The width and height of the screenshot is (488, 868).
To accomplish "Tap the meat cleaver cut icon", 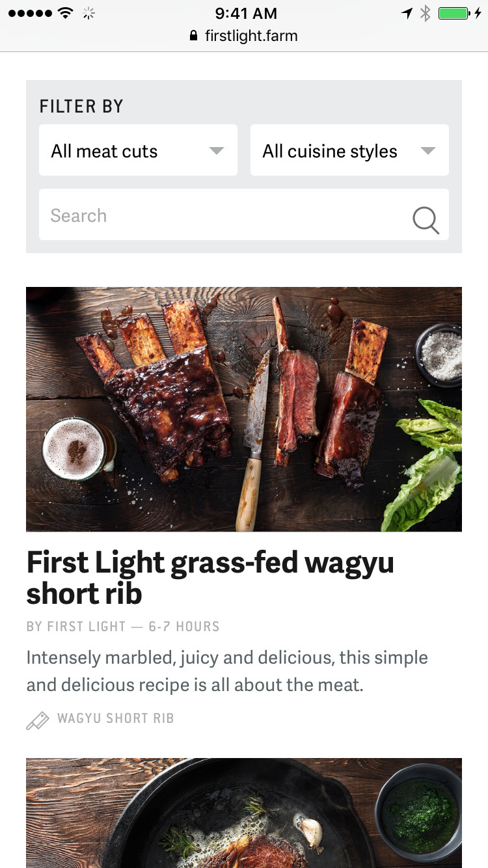I will pos(37,720).
